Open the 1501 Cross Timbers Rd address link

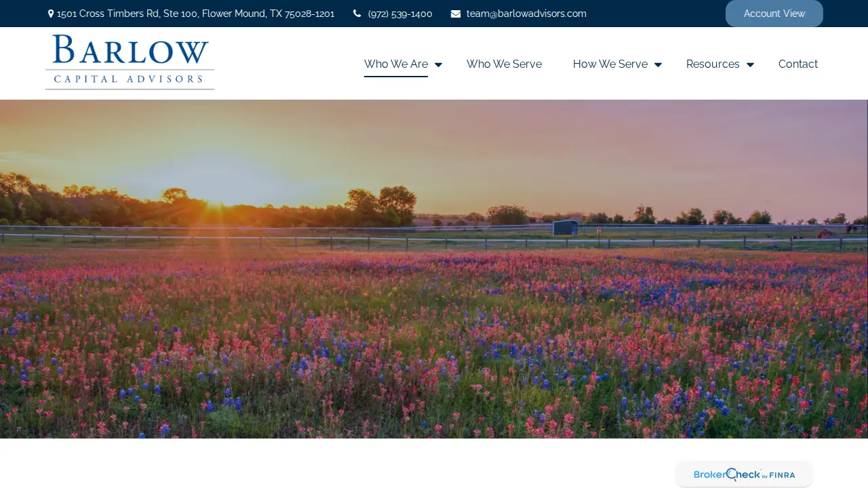point(196,14)
